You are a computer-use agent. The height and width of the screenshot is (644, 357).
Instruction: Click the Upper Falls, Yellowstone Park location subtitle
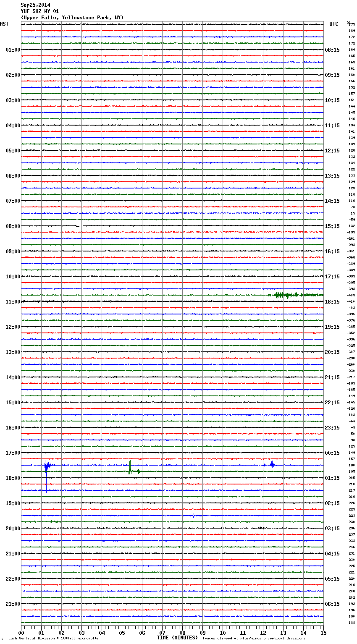pos(72,18)
